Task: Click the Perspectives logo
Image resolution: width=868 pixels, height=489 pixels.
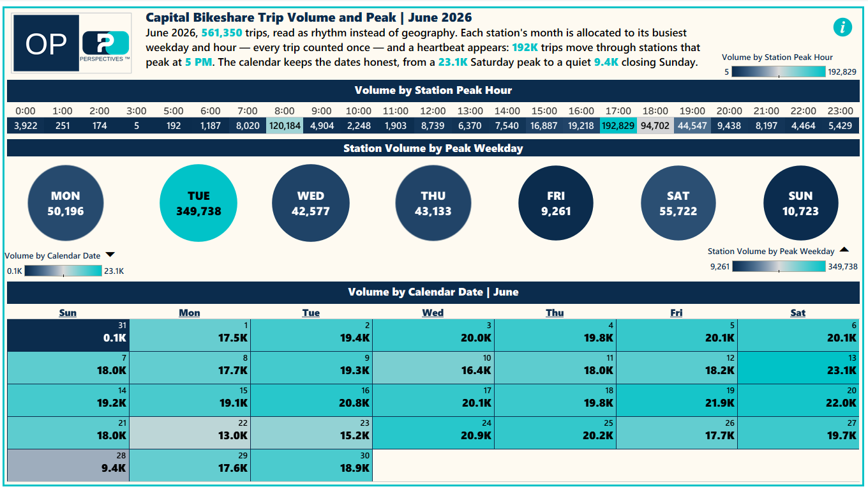Action: coord(105,46)
